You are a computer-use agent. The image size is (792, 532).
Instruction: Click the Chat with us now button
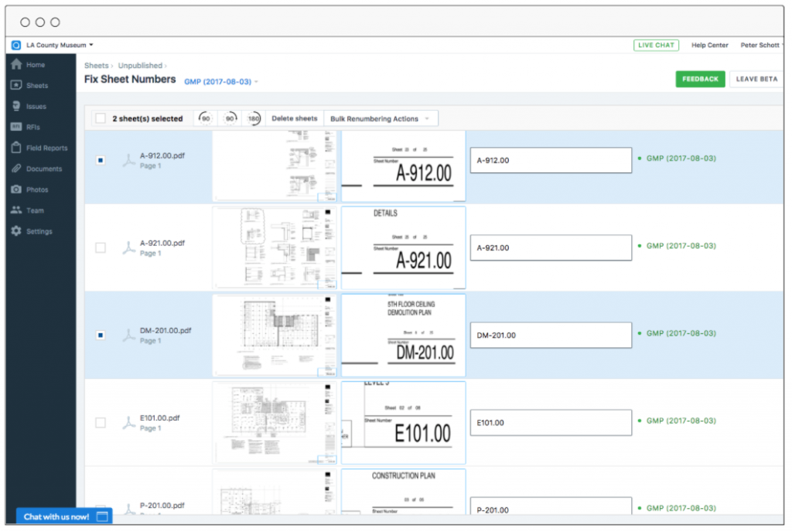tap(64, 517)
